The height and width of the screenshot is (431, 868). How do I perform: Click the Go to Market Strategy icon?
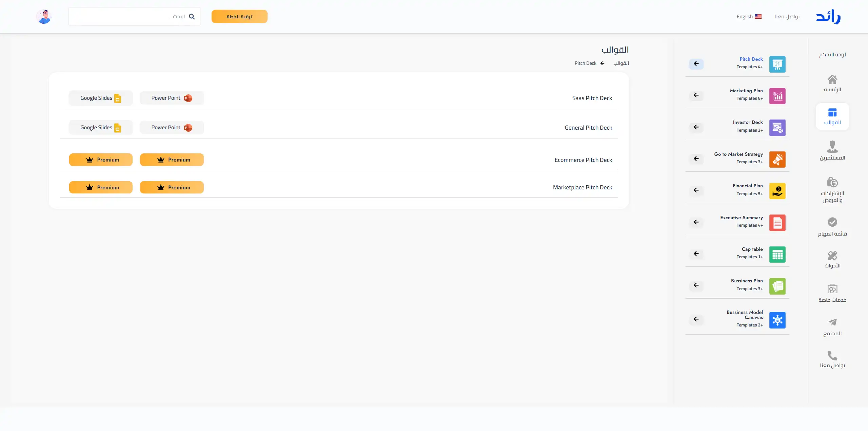coord(777,159)
